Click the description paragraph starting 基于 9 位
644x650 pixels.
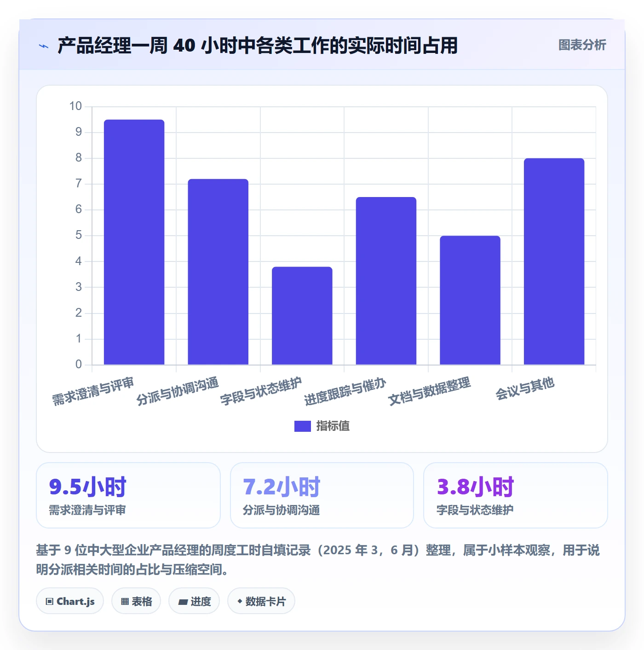pos(318,560)
